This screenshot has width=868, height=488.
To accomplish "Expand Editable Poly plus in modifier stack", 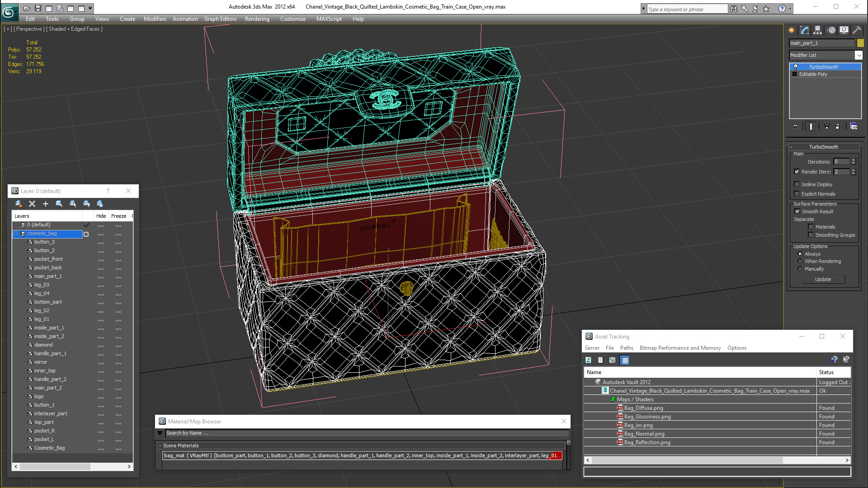I will [795, 74].
